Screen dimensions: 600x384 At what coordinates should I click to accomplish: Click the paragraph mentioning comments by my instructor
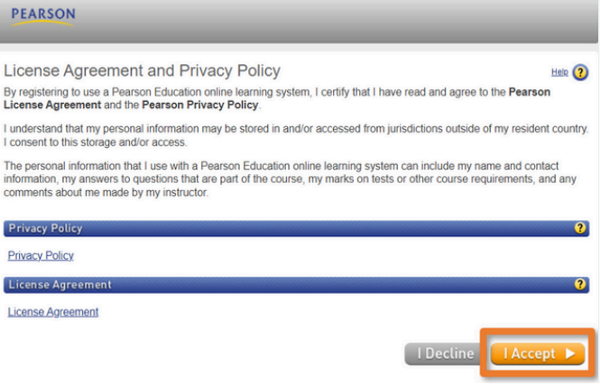pos(290,179)
